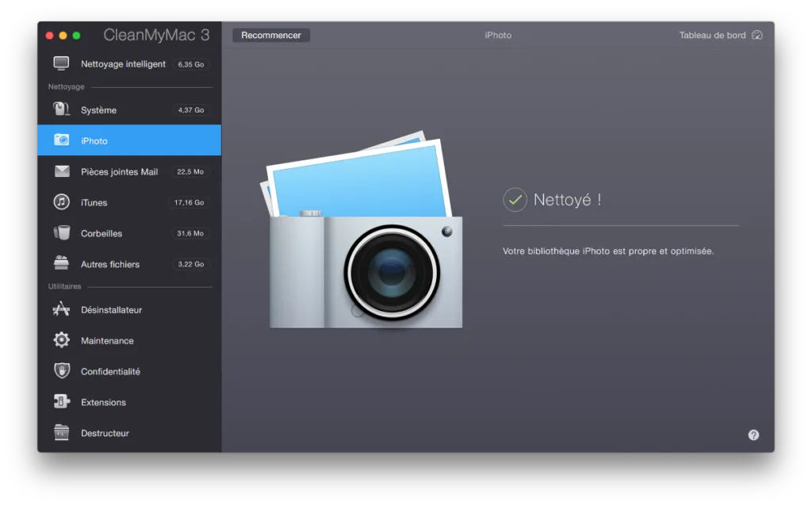This screenshot has width=812, height=506.
Task: Open help with the question mark icon
Action: (x=753, y=435)
